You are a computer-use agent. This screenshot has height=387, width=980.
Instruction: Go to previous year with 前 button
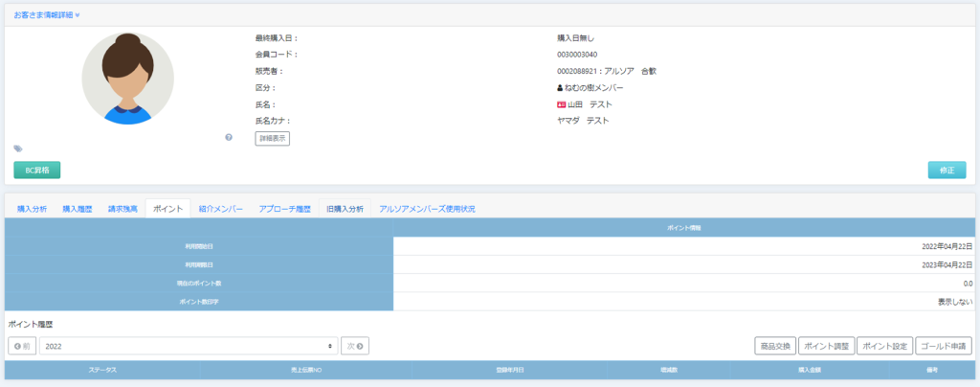tap(22, 346)
